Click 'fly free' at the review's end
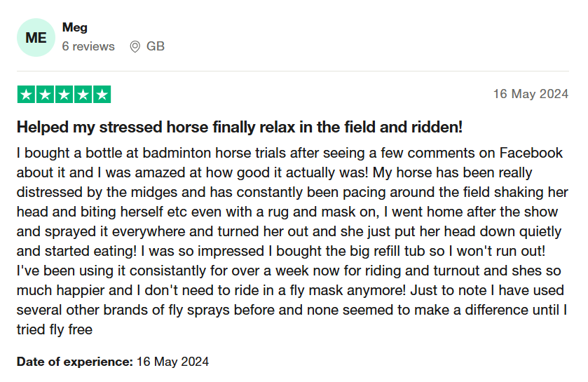Screen dimensions: 588x382 click(69, 329)
